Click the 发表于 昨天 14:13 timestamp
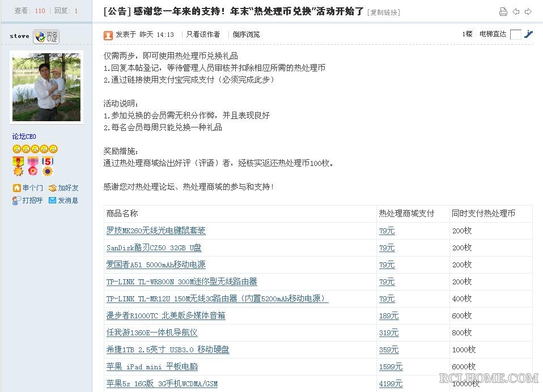Image resolution: width=543 pixels, height=392 pixels. (x=145, y=34)
